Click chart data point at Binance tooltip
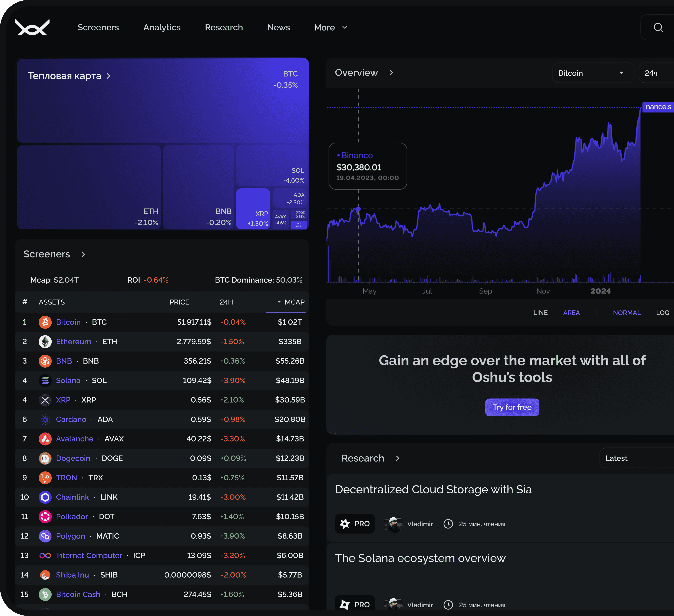 coord(358,209)
